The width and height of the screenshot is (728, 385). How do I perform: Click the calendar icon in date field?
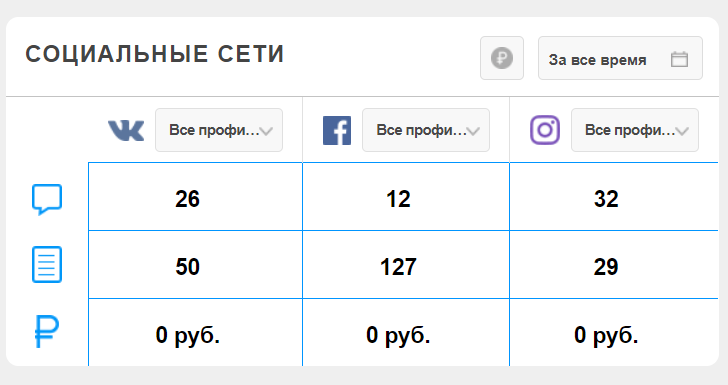[x=679, y=59]
